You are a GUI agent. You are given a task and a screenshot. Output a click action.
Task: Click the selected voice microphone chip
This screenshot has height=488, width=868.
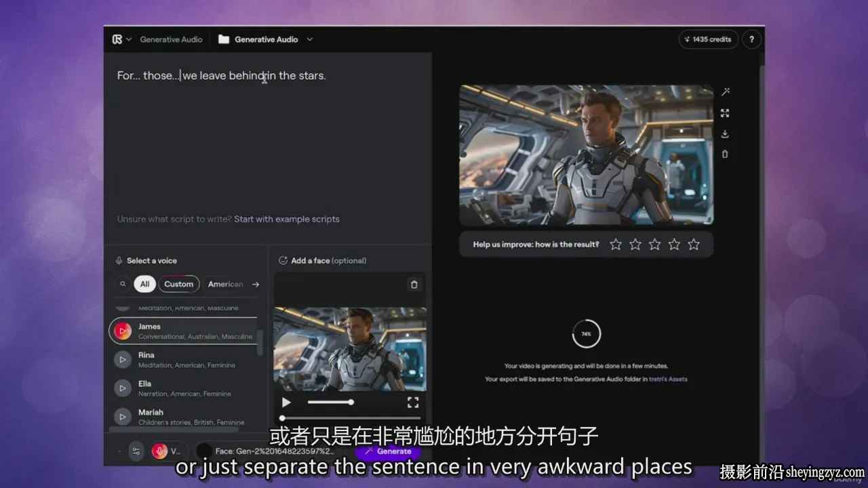pyautogui.click(x=168, y=451)
